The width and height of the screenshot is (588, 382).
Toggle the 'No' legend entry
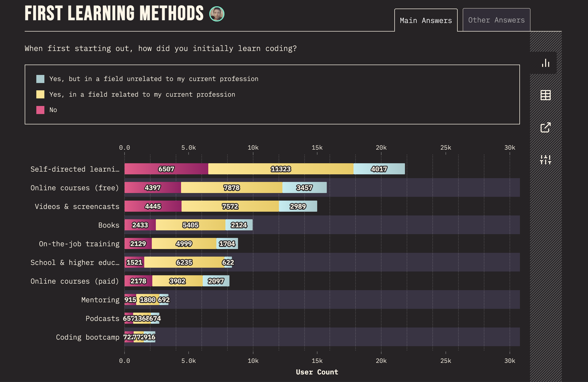click(53, 110)
